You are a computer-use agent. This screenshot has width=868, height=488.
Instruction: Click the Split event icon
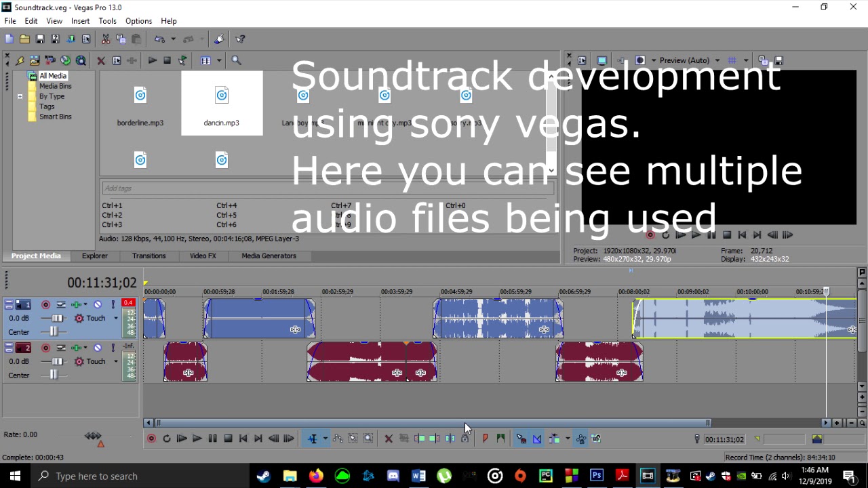pyautogui.click(x=450, y=439)
